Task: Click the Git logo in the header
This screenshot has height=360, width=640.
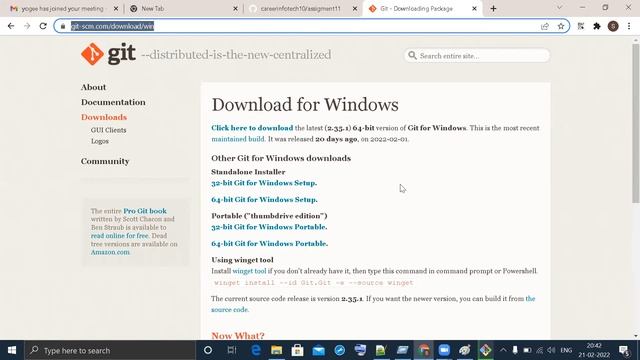Action: [x=109, y=54]
